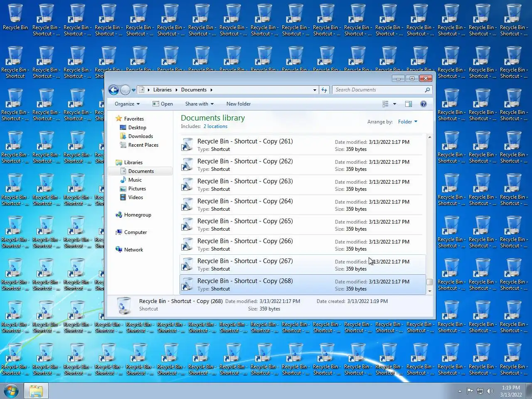Click the Forward navigation arrow in Explorer
This screenshot has width=532, height=399.
pyautogui.click(x=125, y=90)
